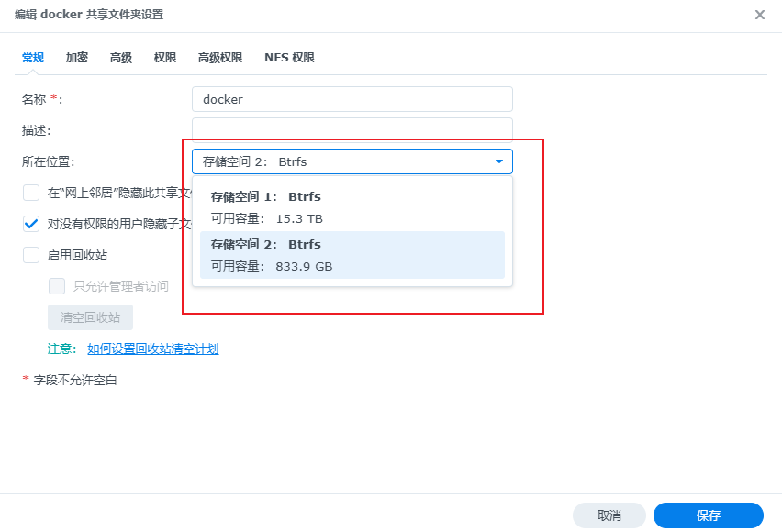Image resolution: width=782 pixels, height=532 pixels.
Task: Click 保存 to save settings
Action: click(x=708, y=515)
